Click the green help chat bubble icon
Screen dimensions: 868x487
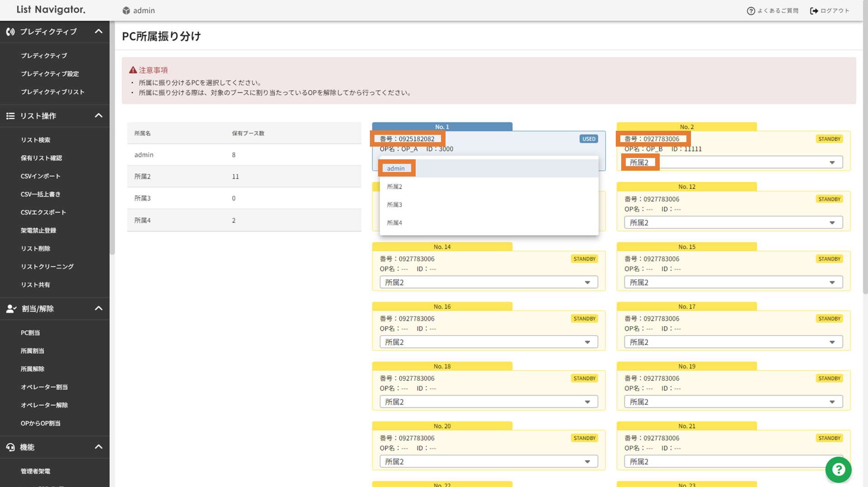[x=838, y=470]
